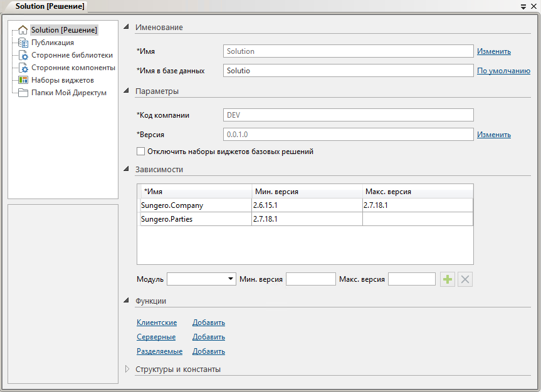Screen dimensions: 541x392
Task: Open Клиентские functions link
Action: pyautogui.click(x=157, y=322)
